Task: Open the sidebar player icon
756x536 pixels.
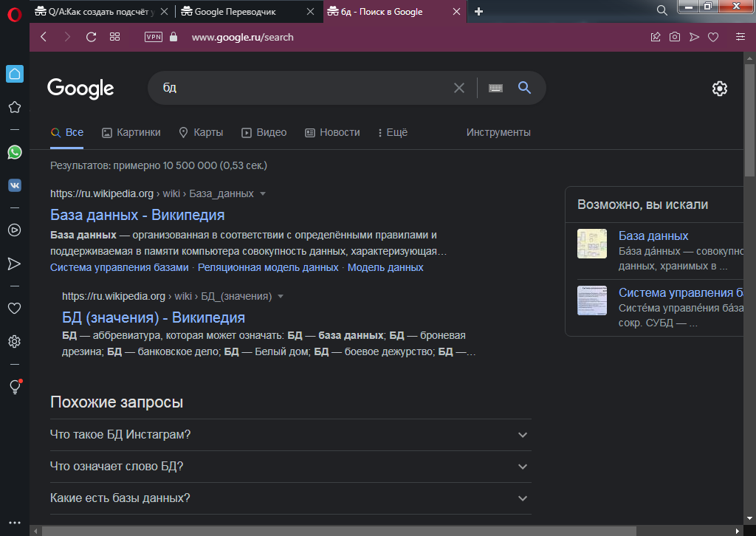Action: tap(15, 230)
